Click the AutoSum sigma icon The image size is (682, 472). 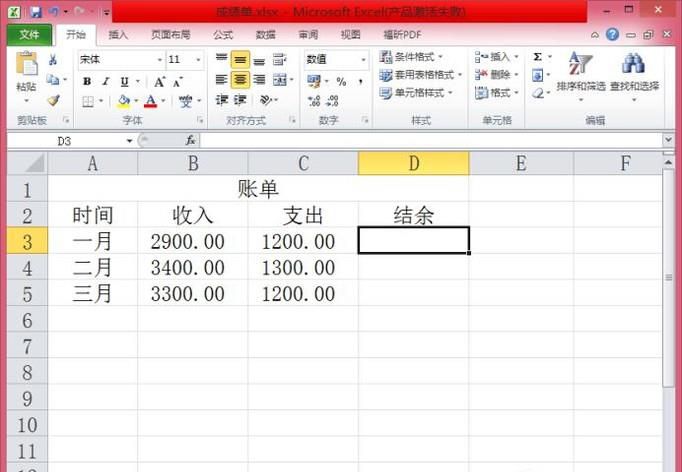pos(538,57)
